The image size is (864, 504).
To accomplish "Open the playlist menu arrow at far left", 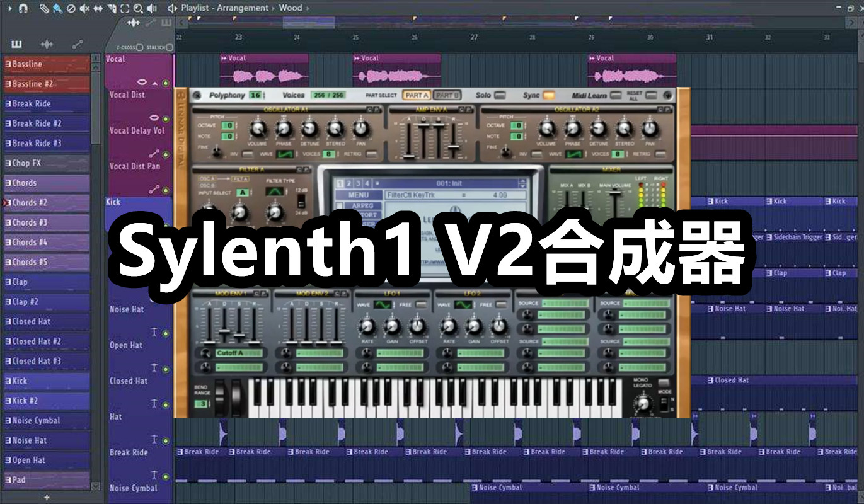I will click(9, 8).
